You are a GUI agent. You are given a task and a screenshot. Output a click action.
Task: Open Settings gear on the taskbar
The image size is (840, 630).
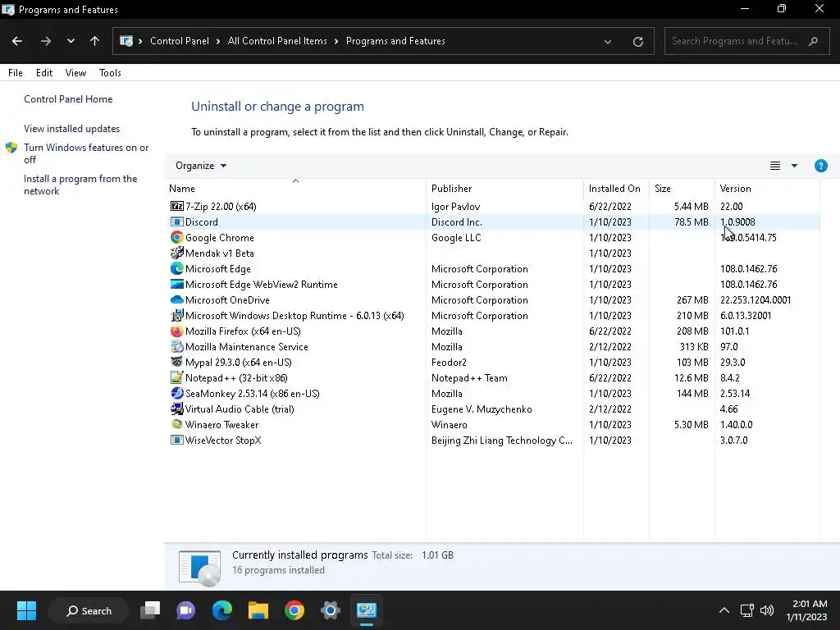point(331,610)
